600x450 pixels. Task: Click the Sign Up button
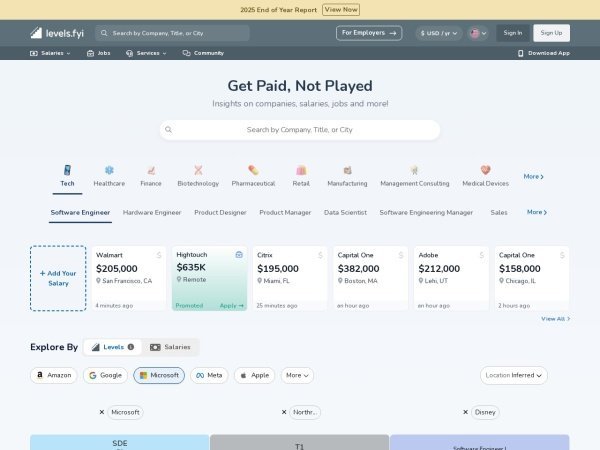coord(551,33)
